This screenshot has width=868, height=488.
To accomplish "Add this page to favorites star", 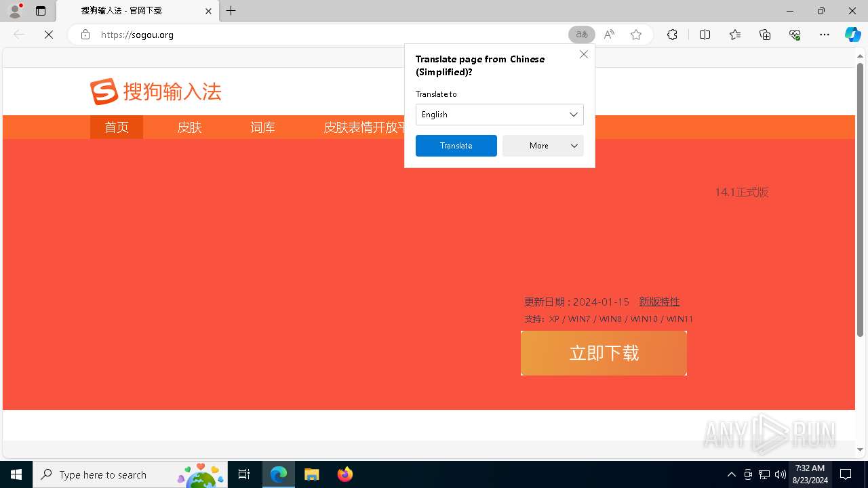I will (x=636, y=35).
